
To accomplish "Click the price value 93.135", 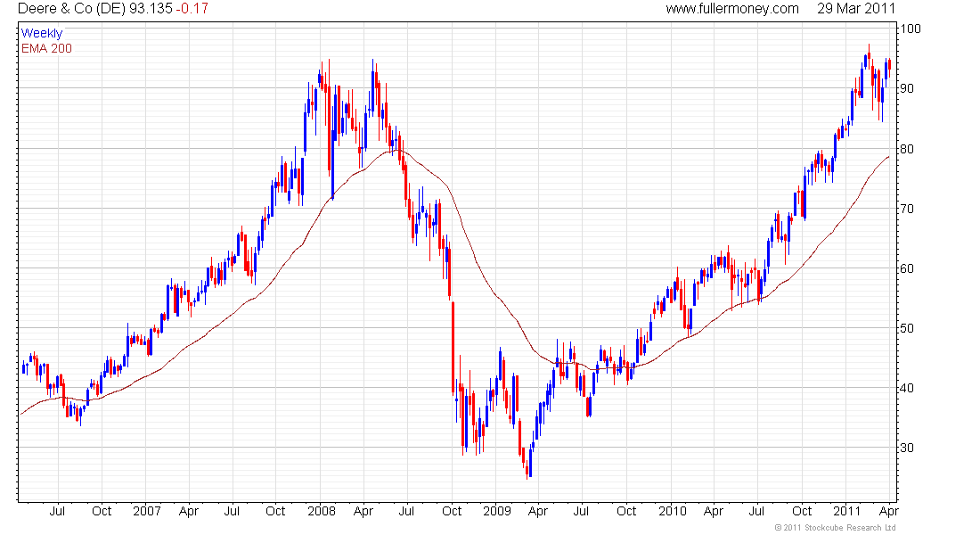I will coord(151,9).
